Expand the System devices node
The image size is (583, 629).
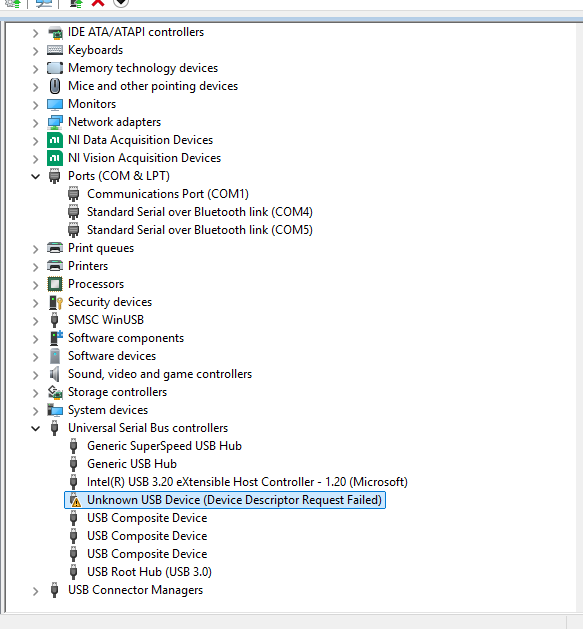[35, 411]
